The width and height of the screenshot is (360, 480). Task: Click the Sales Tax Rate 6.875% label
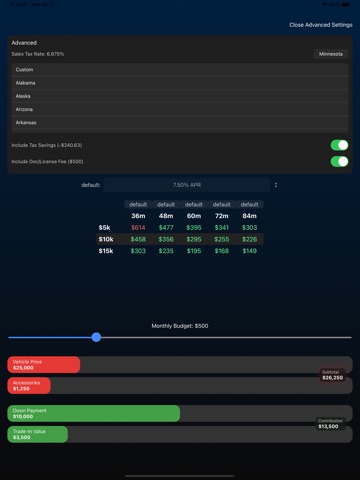coord(38,54)
